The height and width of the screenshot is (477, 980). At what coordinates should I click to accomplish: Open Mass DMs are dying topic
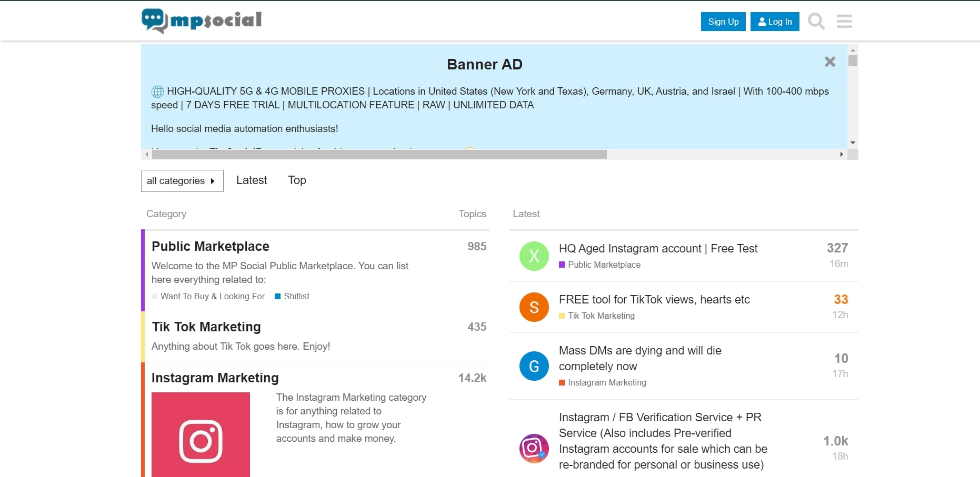[x=640, y=358]
